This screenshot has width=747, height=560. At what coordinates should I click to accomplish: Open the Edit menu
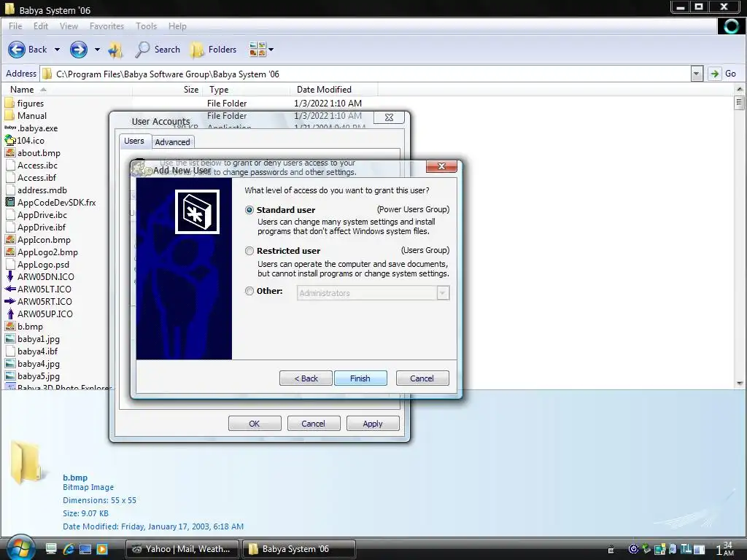41,26
